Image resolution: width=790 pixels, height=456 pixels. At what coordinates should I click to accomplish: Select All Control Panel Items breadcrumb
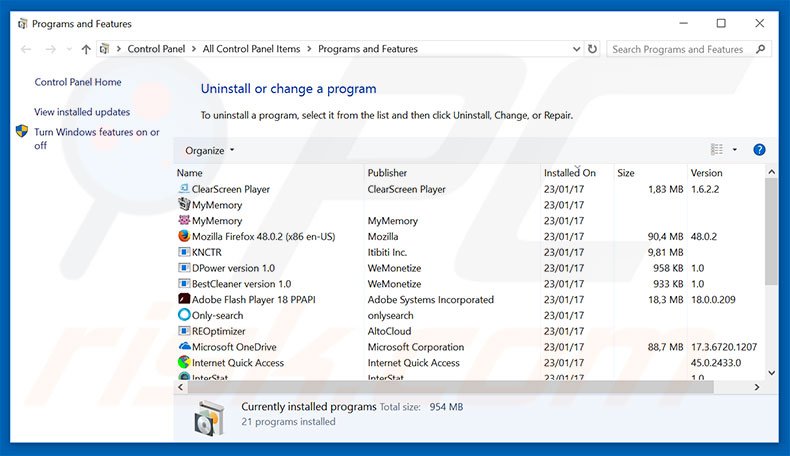[x=251, y=49]
